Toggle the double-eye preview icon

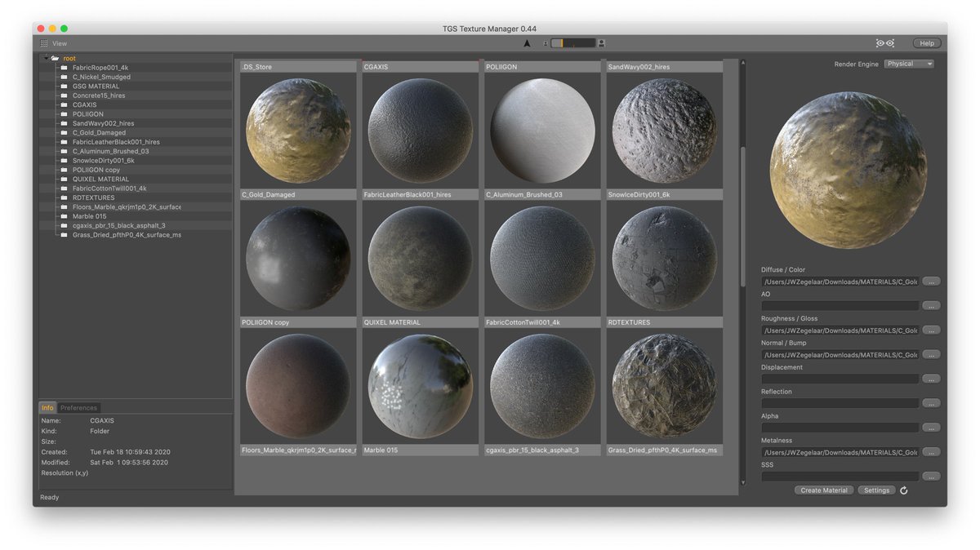tap(885, 43)
